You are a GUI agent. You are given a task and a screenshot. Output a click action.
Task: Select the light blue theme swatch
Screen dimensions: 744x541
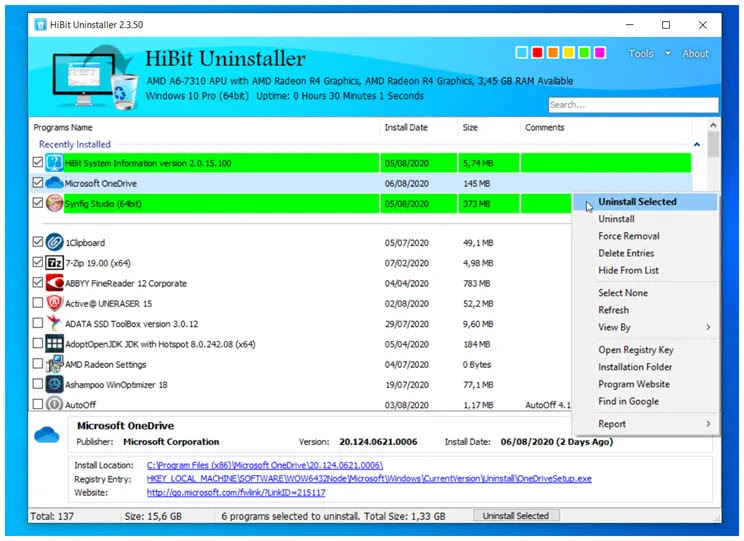(x=521, y=52)
